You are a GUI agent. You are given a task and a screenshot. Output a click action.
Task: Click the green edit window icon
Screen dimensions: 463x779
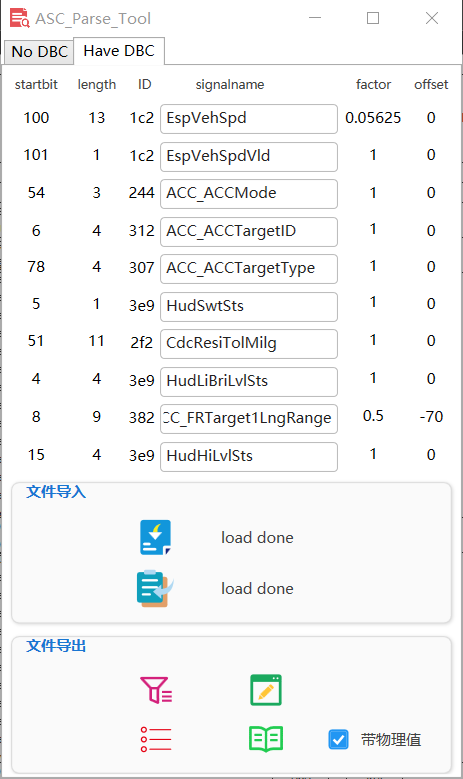coord(266,690)
